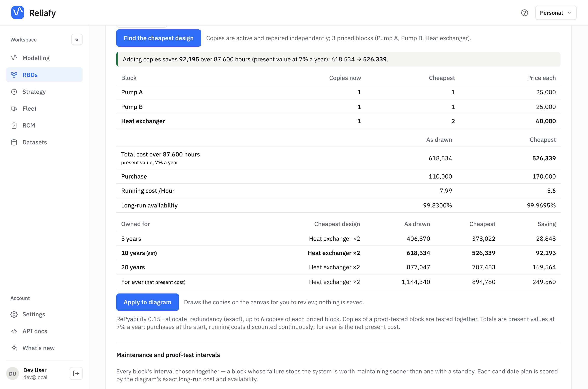Select the 10 years (set) row
Viewport: 588px width, 389px height.
[338, 253]
